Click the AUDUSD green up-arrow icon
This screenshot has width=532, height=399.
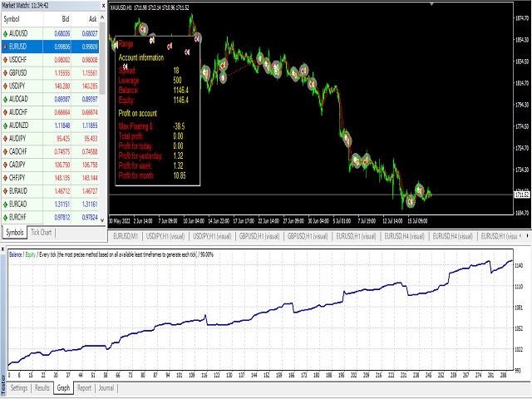click(x=7, y=34)
